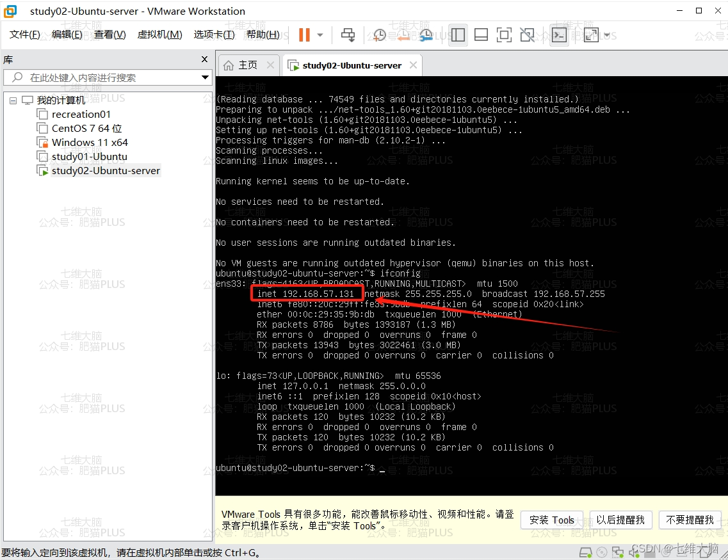Send Ctrl+Alt+Del to the virtual machine
The width and height of the screenshot is (728, 560).
(x=348, y=35)
